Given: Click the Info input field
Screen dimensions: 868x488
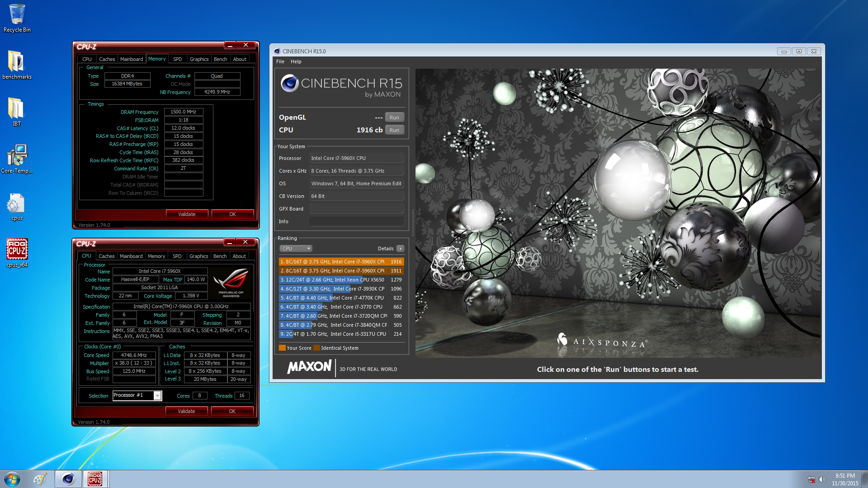Looking at the screenshot, I should 357,221.
